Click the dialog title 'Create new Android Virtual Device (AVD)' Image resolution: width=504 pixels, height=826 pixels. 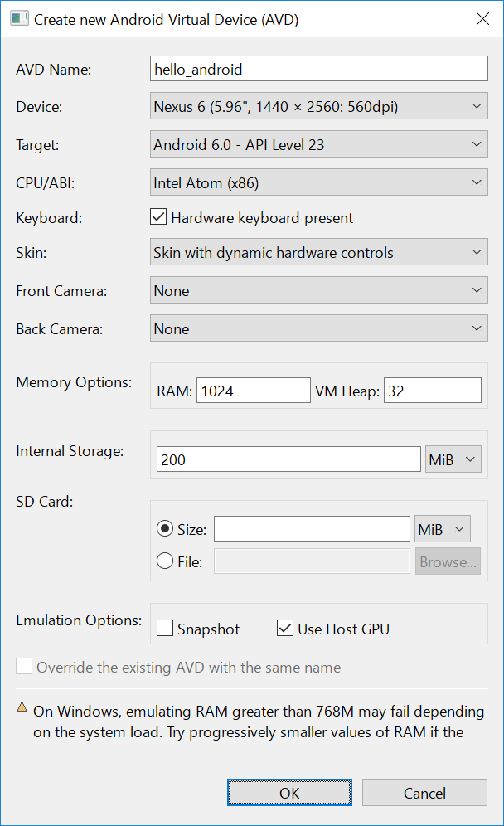point(167,20)
